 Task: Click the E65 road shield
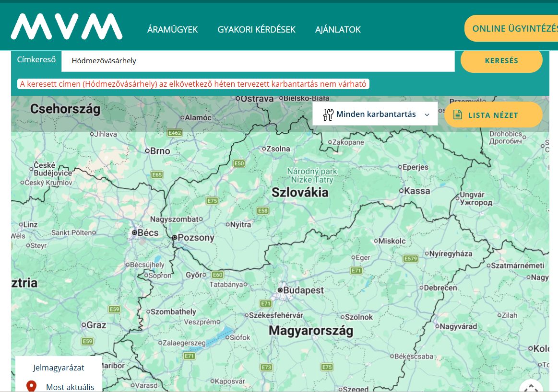(157, 175)
